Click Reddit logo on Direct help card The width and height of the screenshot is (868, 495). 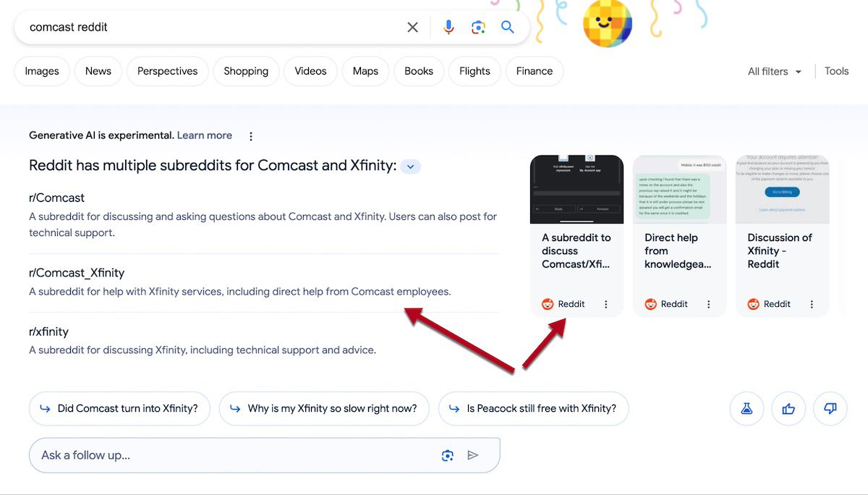pos(651,305)
